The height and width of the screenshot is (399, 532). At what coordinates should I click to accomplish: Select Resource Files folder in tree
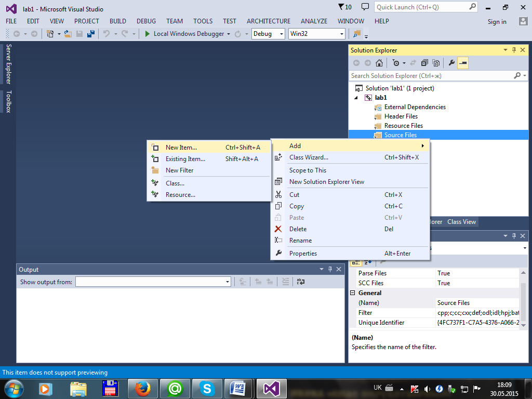[403, 126]
